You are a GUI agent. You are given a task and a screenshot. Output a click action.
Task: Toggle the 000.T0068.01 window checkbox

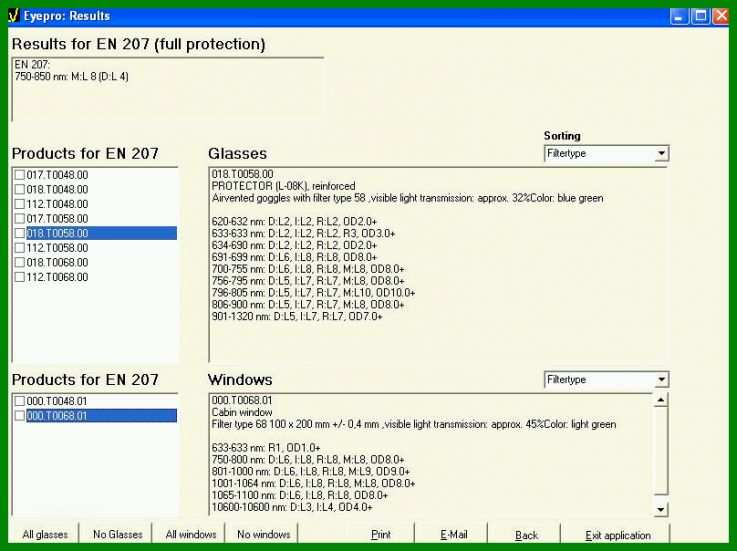pyautogui.click(x=20, y=416)
